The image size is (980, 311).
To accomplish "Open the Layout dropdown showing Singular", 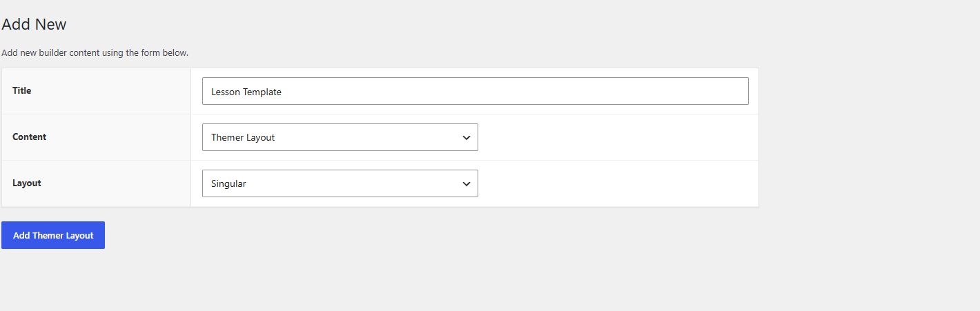I will [340, 183].
